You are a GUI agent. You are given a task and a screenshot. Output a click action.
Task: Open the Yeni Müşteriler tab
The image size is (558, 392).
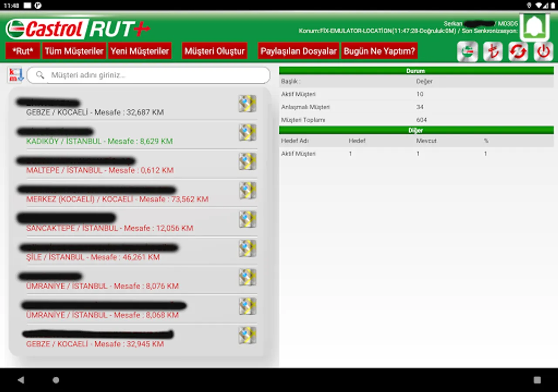tap(139, 51)
